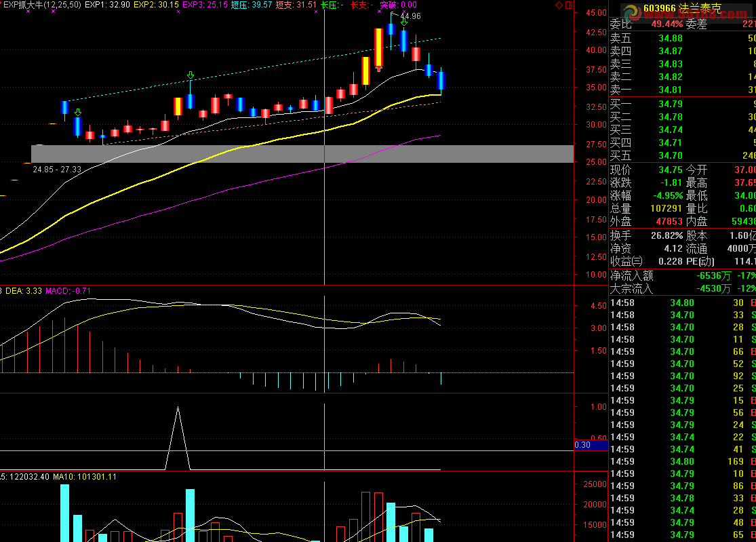Click the red panel-layout icon beside the diamond

(x=569, y=5)
